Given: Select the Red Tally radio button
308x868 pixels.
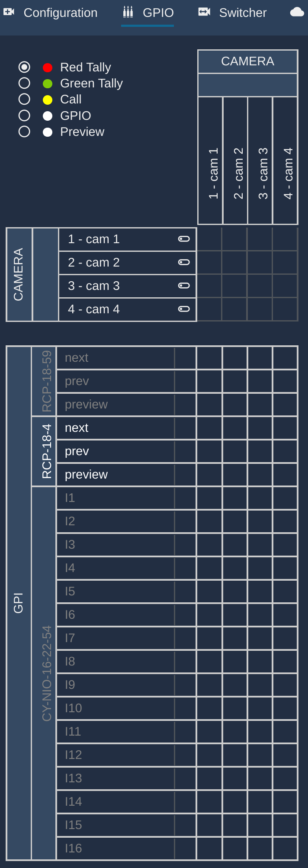Looking at the screenshot, I should pyautogui.click(x=24, y=67).
